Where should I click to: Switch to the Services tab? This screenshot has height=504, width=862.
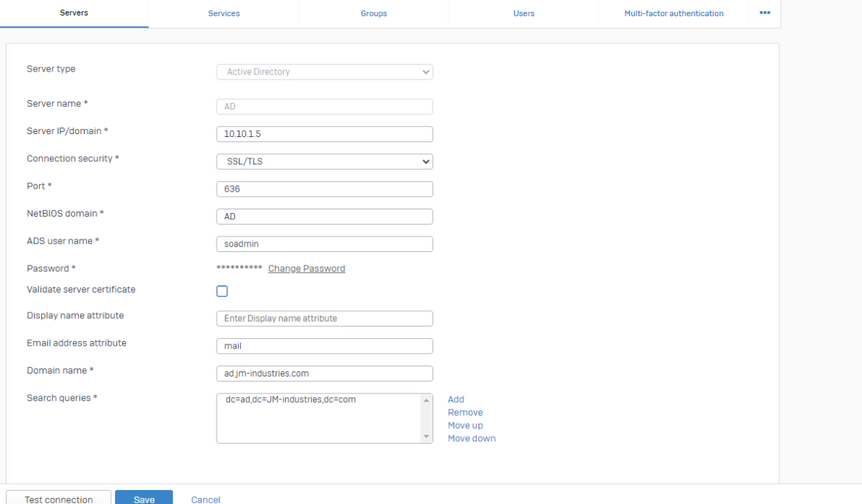pyautogui.click(x=224, y=13)
